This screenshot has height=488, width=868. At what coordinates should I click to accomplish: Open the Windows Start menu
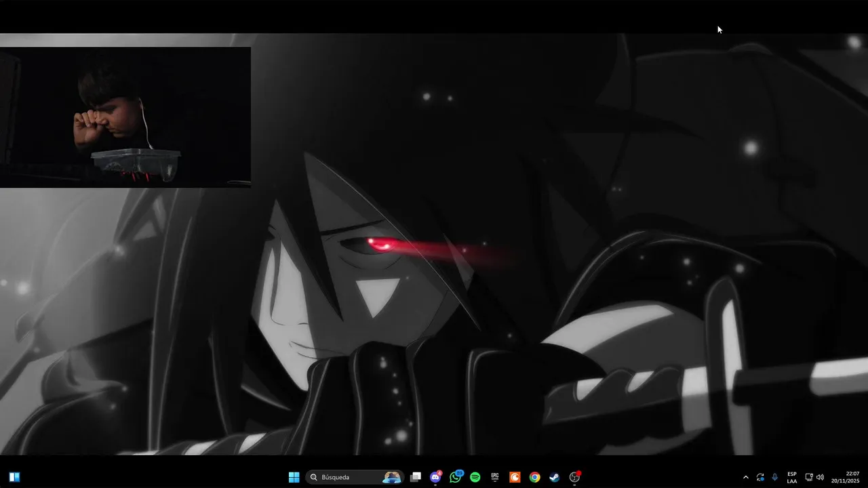point(294,477)
